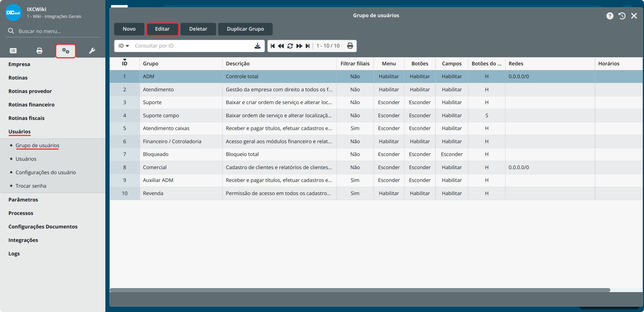The height and width of the screenshot is (312, 644).
Task: Select the Revenda group row
Action: [376, 193]
